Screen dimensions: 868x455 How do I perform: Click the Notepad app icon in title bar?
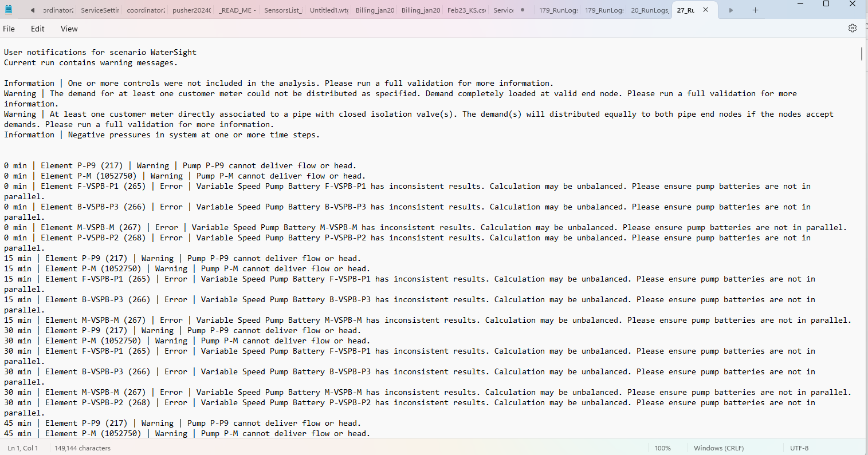[x=9, y=10]
